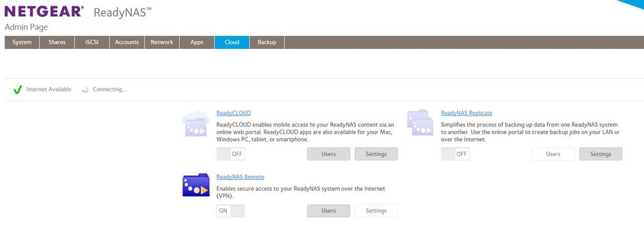Open the Accounts tab
This screenshot has width=644, height=249.
pyautogui.click(x=127, y=43)
